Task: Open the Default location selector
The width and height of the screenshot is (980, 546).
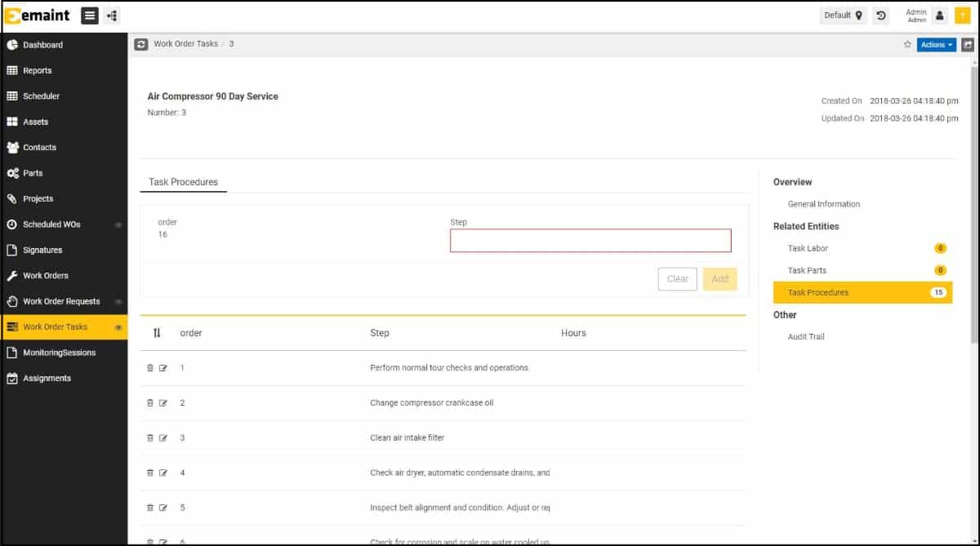Action: click(843, 15)
